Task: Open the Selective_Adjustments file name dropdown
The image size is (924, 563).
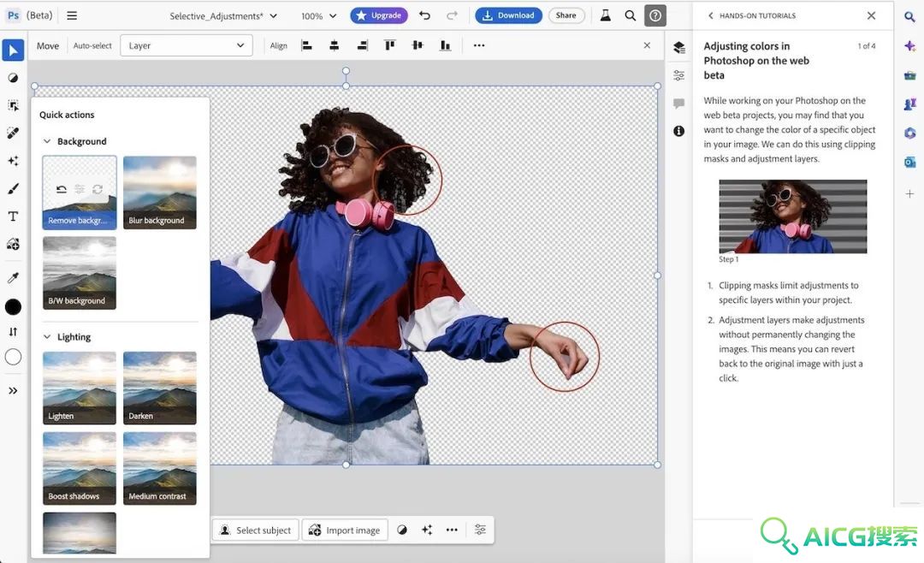Action: click(223, 16)
